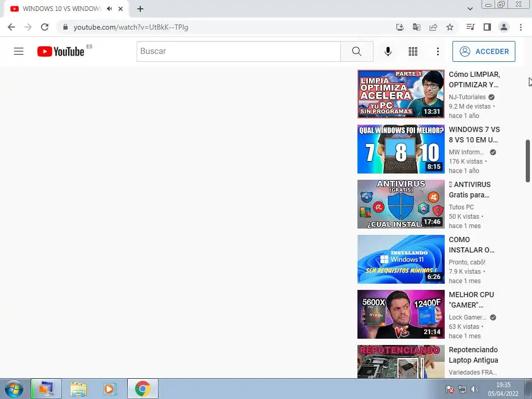Open the Windows Start menu orb
This screenshot has width=532, height=399.
14,389
